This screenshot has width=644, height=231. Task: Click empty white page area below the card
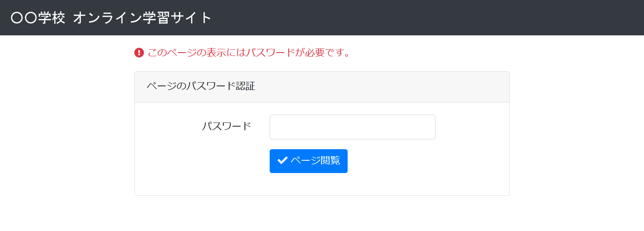coord(322,214)
